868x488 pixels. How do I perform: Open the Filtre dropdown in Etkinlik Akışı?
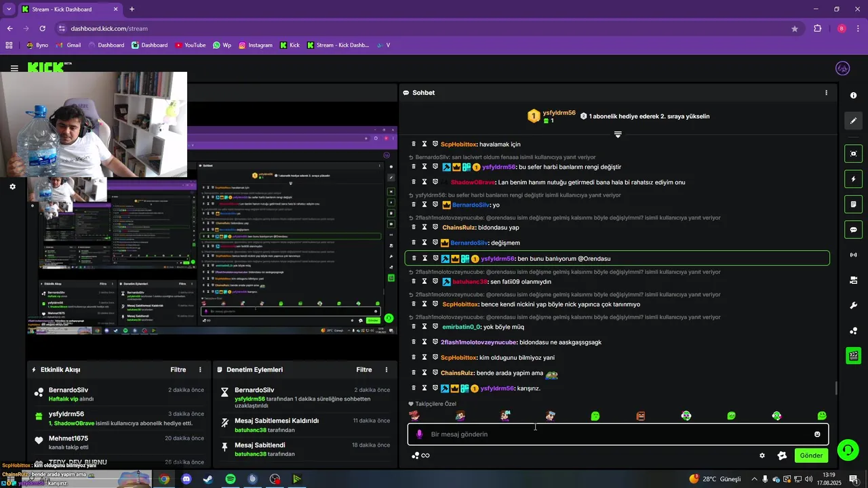pos(178,370)
